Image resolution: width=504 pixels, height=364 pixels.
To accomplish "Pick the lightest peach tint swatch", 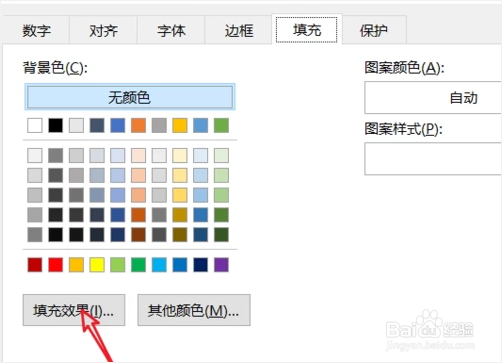I will (x=138, y=156).
